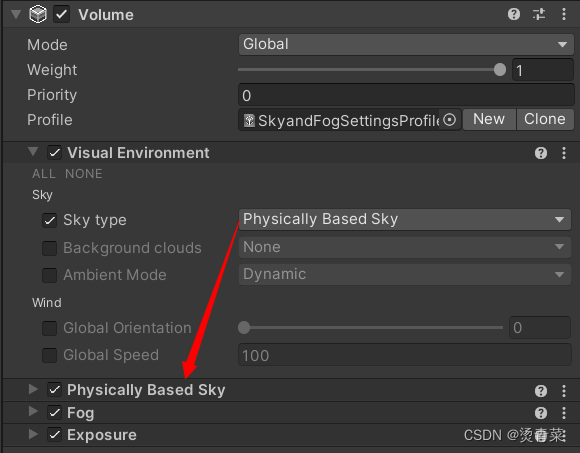Click the New profile button
580x453 pixels.
point(489,119)
